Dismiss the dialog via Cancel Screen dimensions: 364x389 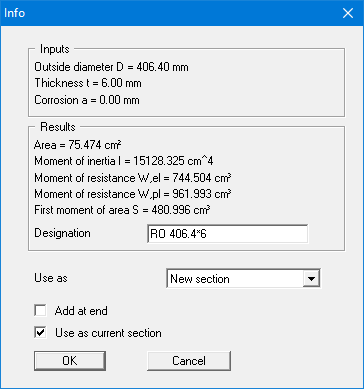coord(189,361)
